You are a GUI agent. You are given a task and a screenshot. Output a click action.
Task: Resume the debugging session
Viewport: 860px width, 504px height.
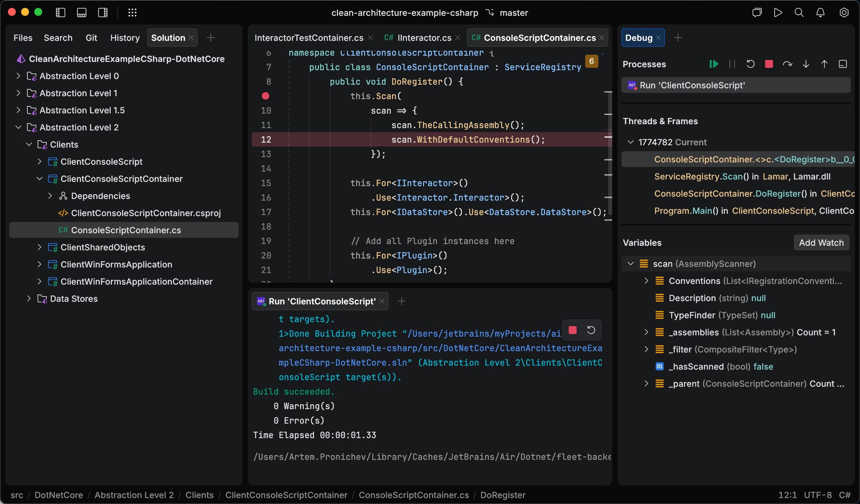coord(714,64)
